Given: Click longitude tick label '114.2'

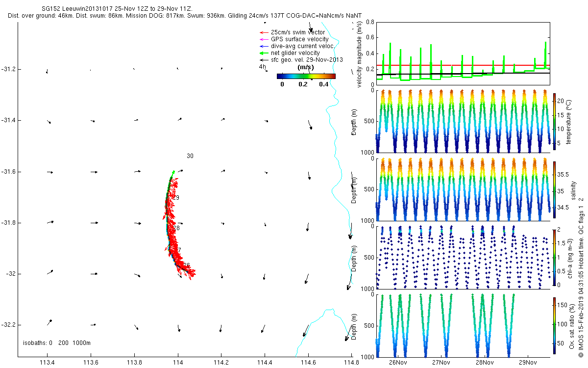Looking at the screenshot, I should [221, 363].
